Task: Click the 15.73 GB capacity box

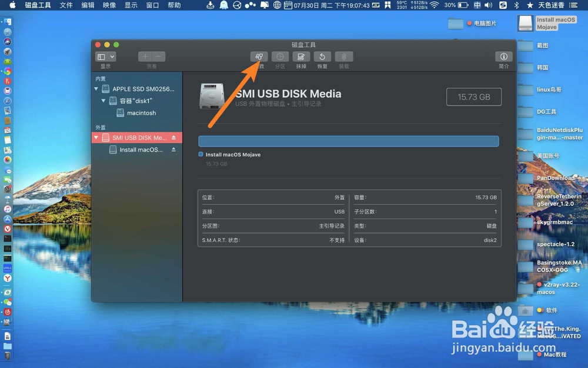Action: (473, 97)
